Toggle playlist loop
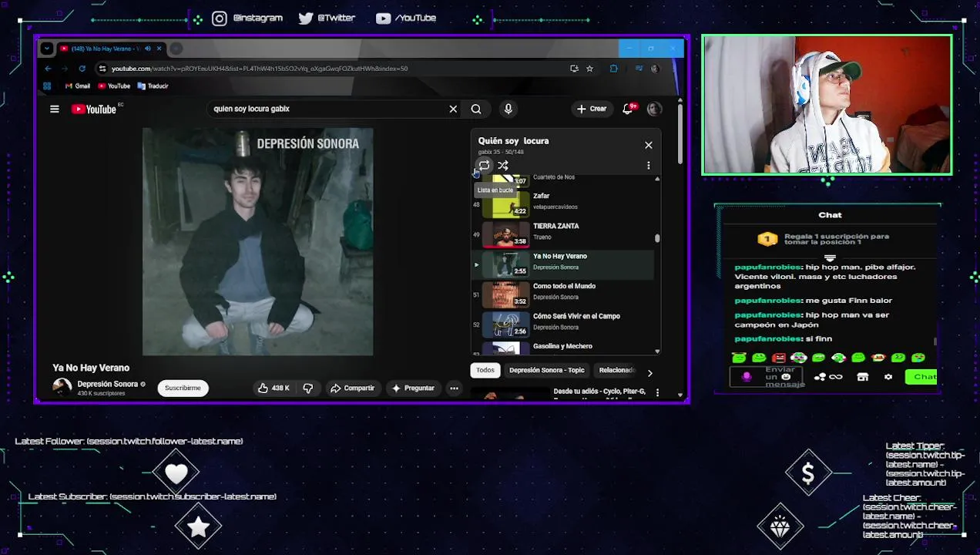This screenshot has height=555, width=980. pyautogui.click(x=484, y=166)
